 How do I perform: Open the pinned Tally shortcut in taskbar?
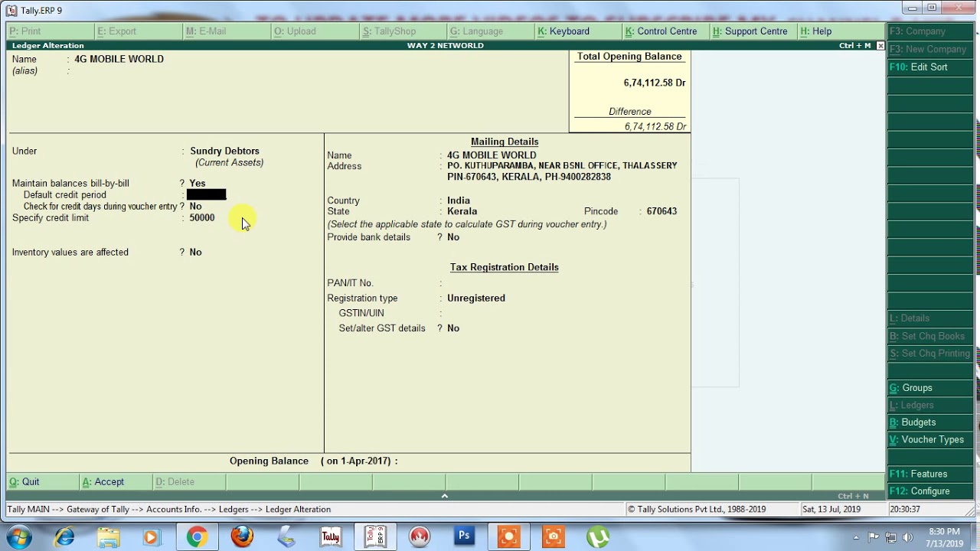331,537
